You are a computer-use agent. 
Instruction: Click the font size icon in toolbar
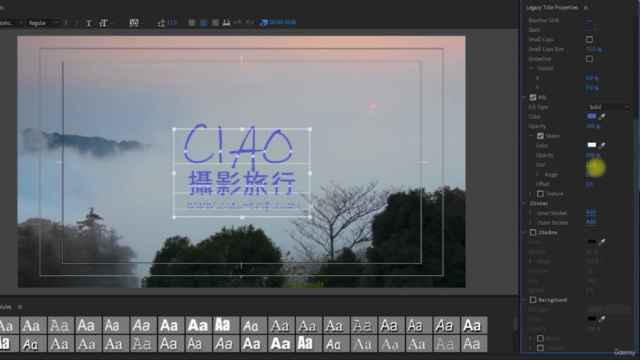pos(103,23)
